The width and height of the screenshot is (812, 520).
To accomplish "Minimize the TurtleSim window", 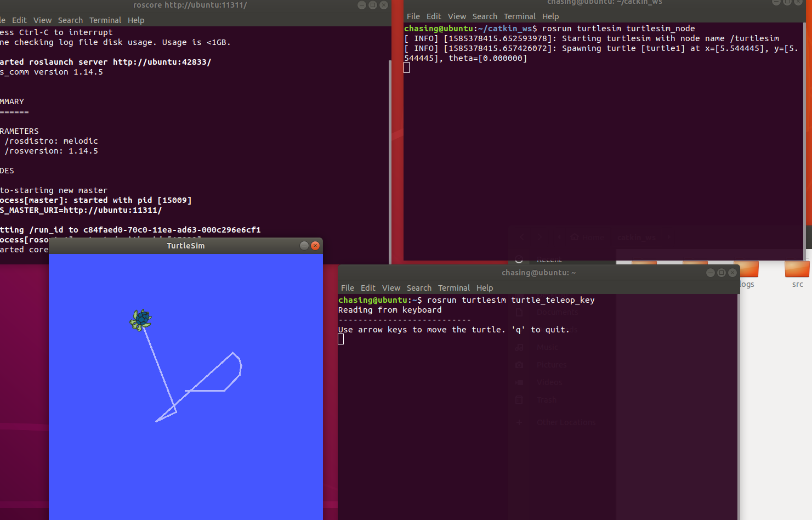I will pyautogui.click(x=304, y=246).
